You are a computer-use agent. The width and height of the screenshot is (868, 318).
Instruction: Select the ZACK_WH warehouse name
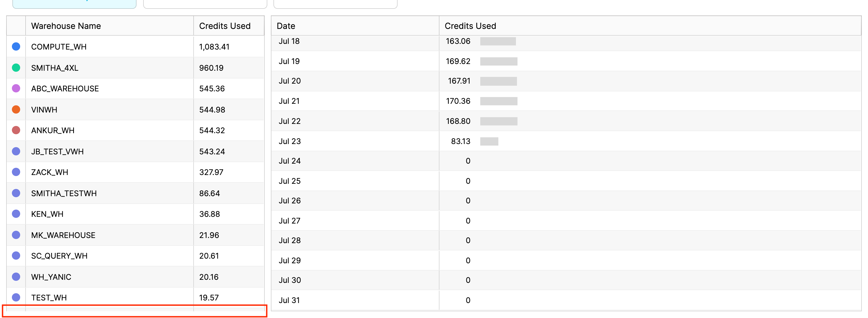pyautogui.click(x=50, y=172)
